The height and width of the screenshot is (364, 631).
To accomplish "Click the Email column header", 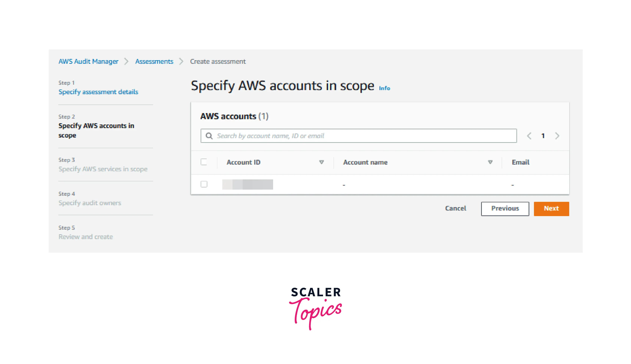I will [520, 162].
